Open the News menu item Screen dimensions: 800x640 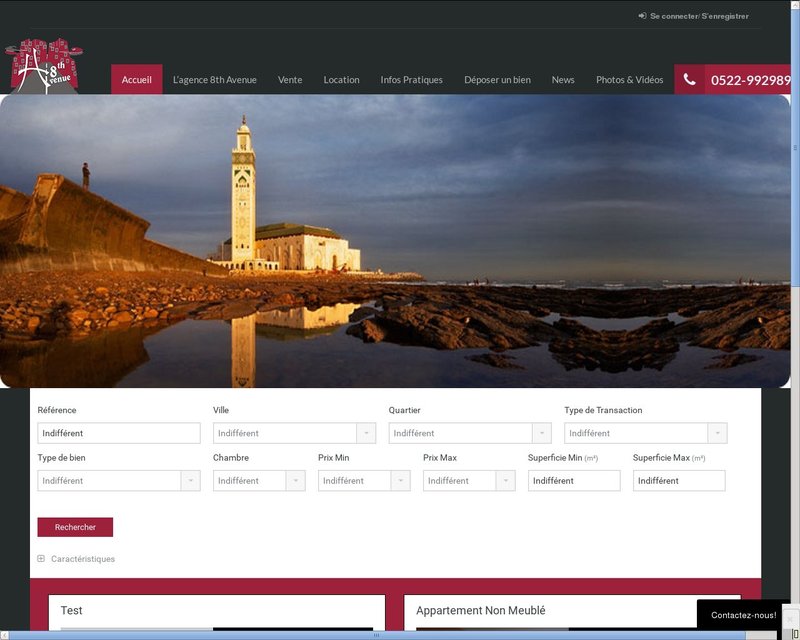[563, 80]
